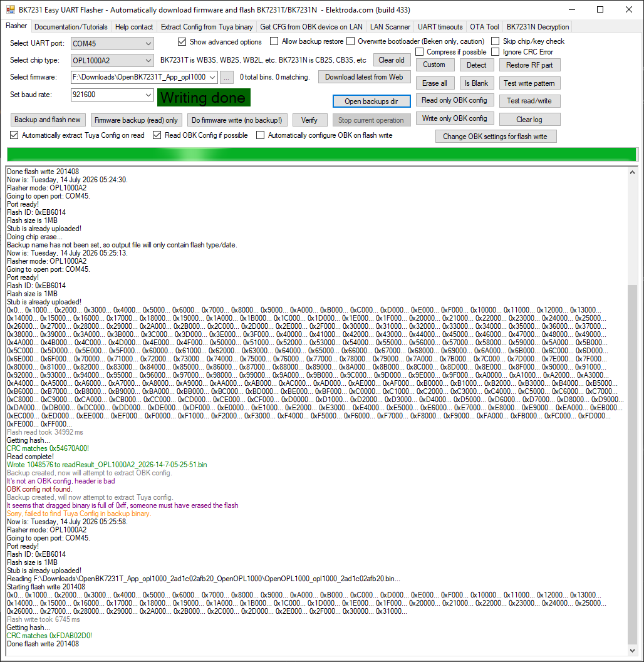Click log line 'Read complete!'
This screenshot has width=644, height=662.
[31, 457]
